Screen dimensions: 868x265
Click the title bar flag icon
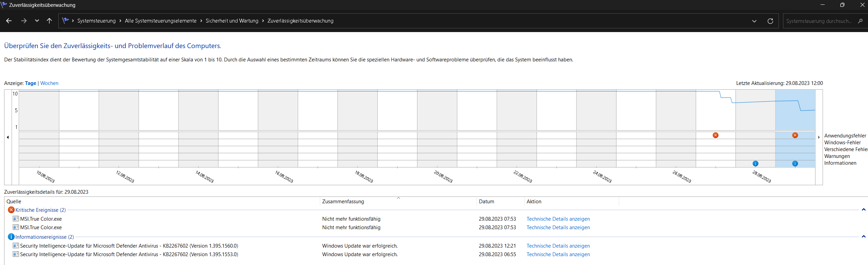[x=4, y=4]
